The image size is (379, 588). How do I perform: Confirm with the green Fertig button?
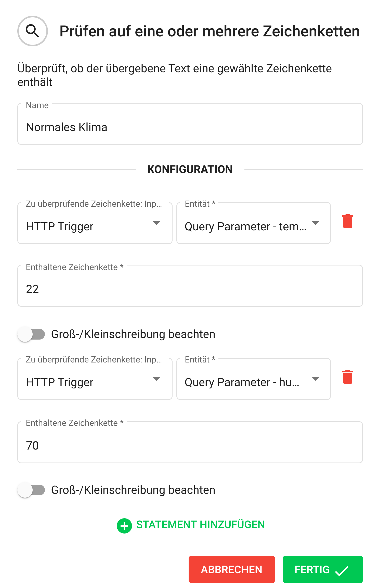point(322,569)
